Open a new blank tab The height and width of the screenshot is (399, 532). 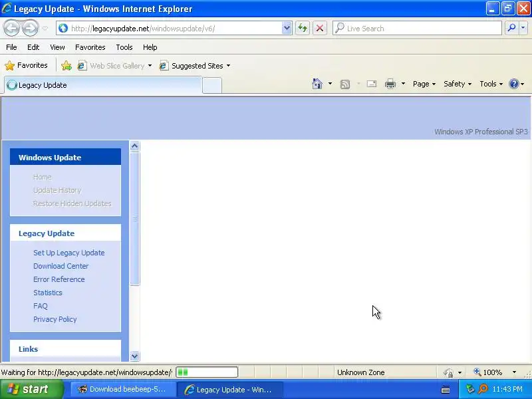point(212,86)
